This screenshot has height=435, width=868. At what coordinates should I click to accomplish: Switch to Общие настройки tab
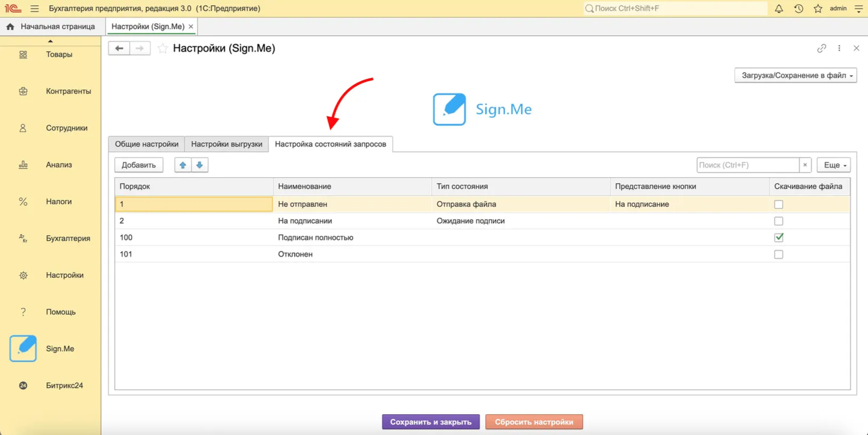[x=147, y=144]
